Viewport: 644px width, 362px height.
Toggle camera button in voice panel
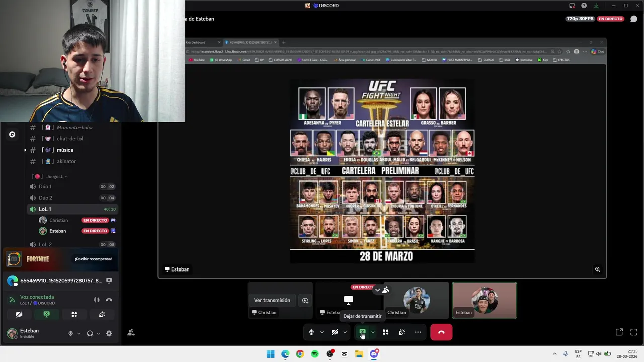tap(19, 315)
